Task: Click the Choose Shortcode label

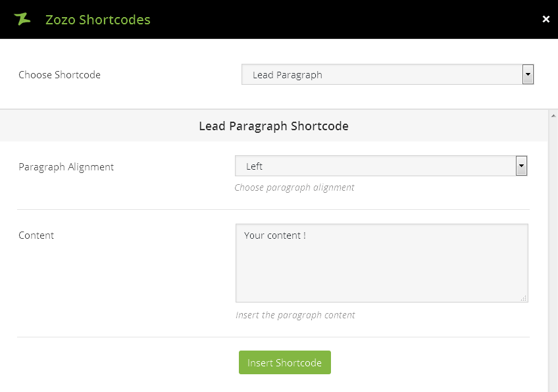Action: click(59, 75)
